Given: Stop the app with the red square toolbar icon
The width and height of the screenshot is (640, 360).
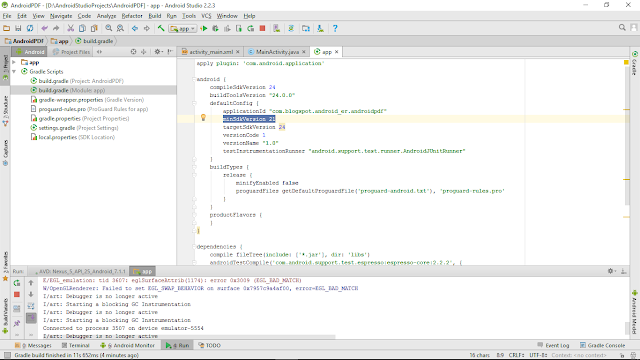Looking at the screenshot, I should [262, 28].
